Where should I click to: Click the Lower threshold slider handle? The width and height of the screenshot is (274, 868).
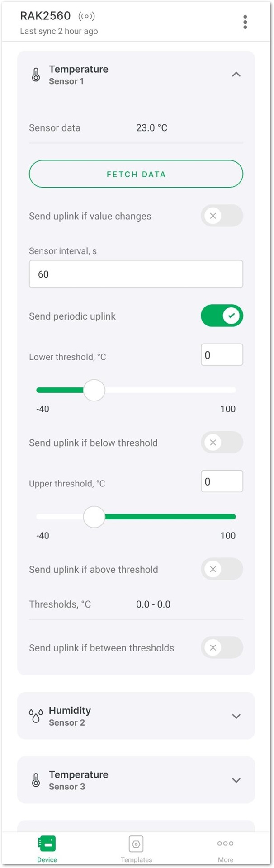(x=94, y=390)
